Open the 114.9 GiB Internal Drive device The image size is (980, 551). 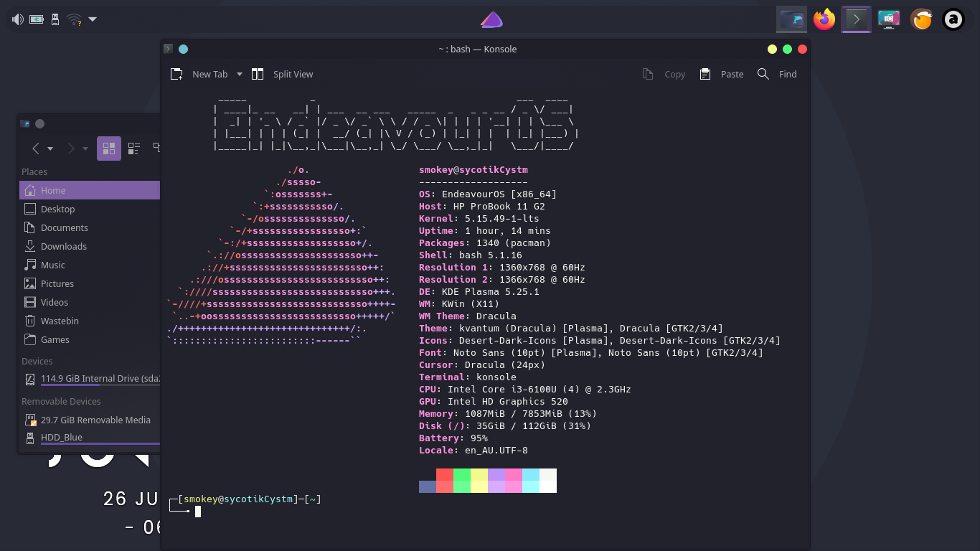click(90, 379)
